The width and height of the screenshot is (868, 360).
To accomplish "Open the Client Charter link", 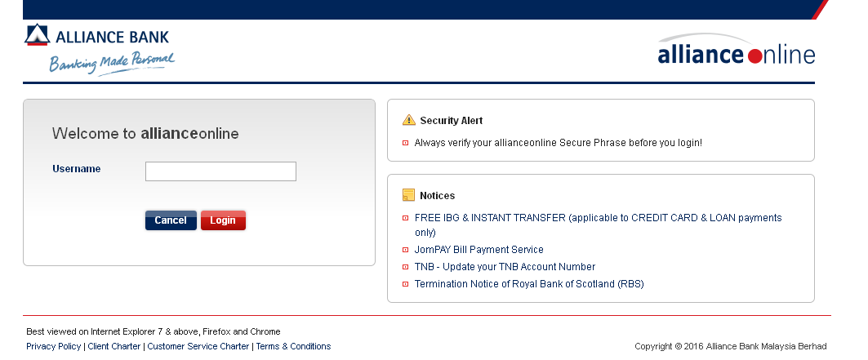I will 114,346.
